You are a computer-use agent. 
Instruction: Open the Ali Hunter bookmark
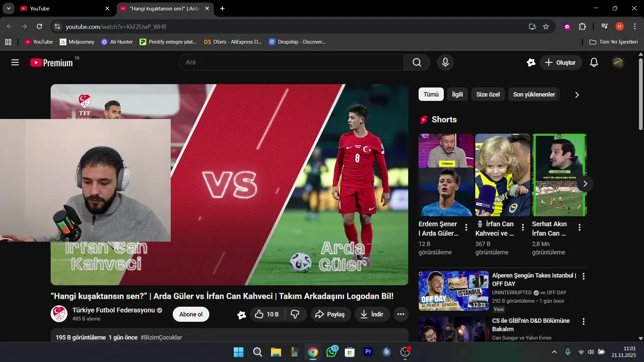tap(117, 42)
